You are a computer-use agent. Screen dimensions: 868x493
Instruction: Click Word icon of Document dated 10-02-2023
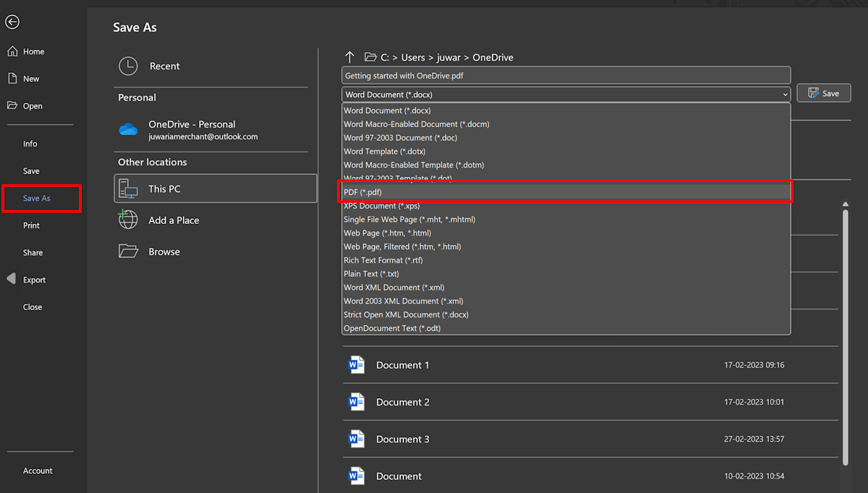356,476
